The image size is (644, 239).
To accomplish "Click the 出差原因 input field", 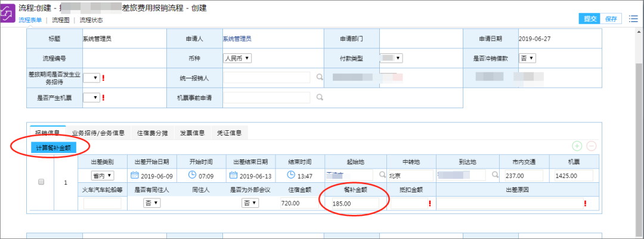I will click(509, 203).
